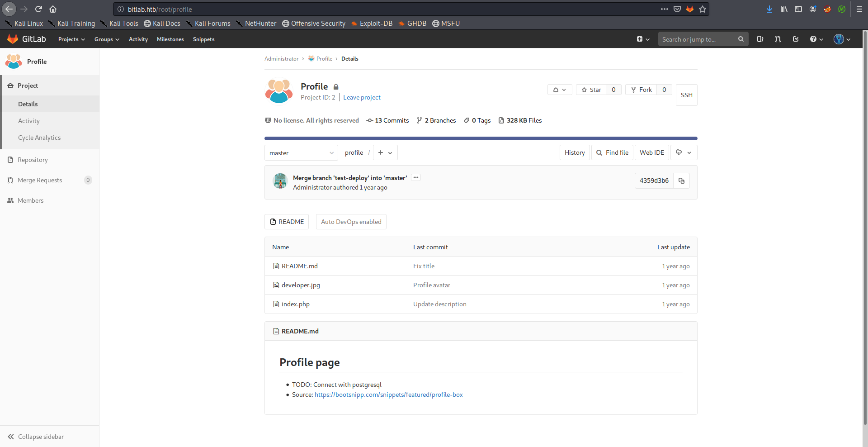The height and width of the screenshot is (447, 868).
Task: Open the To-Do list icon in navbar
Action: coord(796,39)
